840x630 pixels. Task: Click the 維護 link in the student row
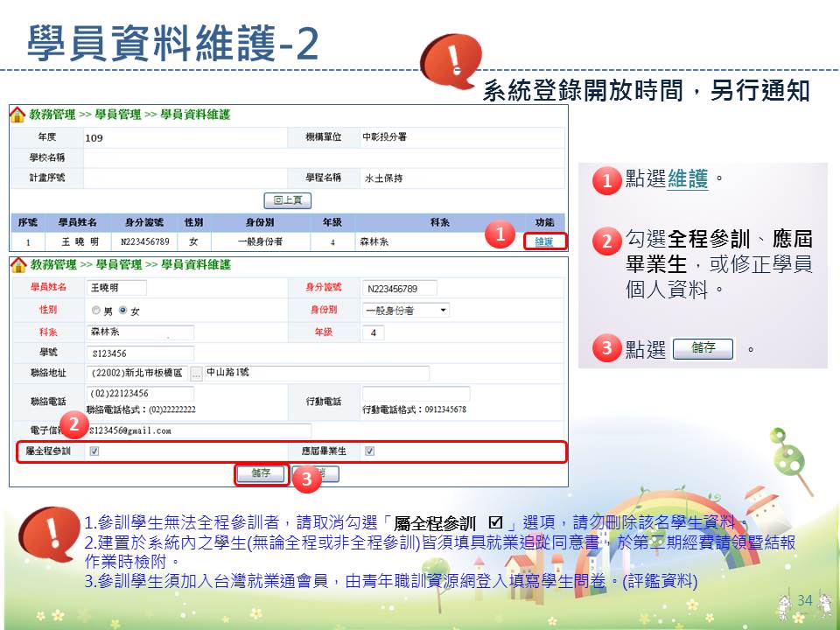(x=544, y=241)
